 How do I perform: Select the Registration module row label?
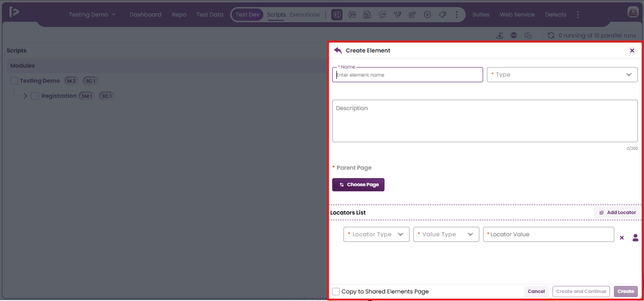pyautogui.click(x=59, y=96)
